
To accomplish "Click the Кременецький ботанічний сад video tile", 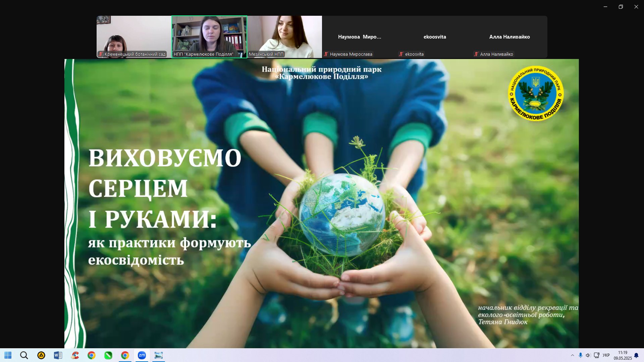I will pos(134,37).
